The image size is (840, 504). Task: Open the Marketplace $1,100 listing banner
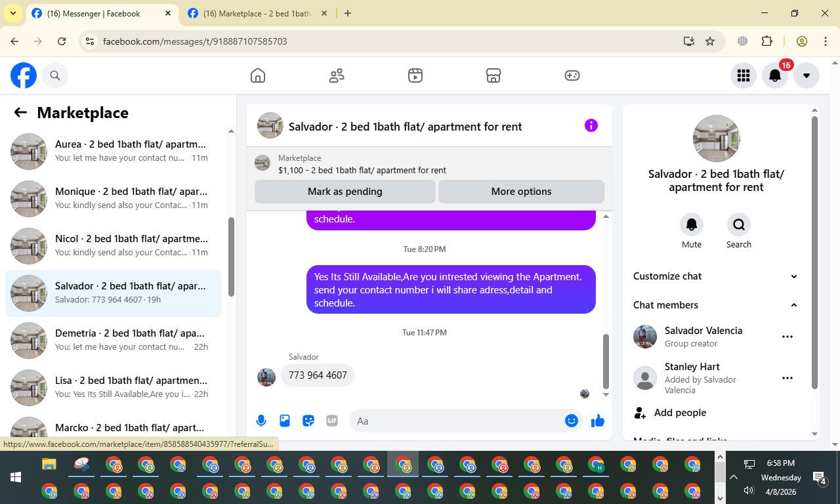pos(429,163)
